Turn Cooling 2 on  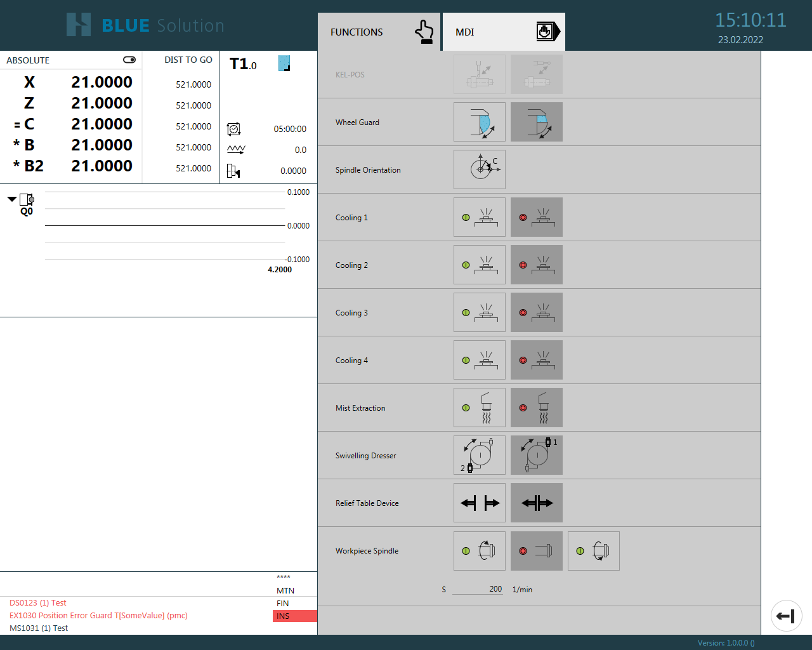point(480,265)
